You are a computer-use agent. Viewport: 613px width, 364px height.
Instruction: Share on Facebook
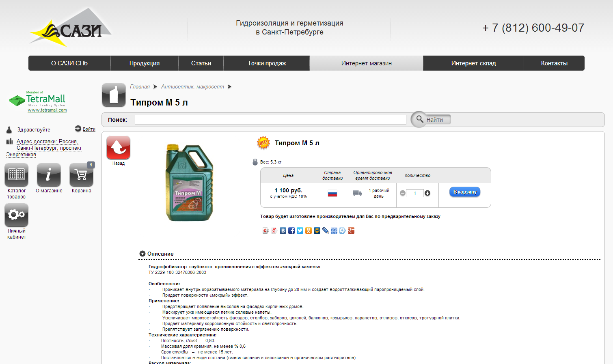pos(291,230)
